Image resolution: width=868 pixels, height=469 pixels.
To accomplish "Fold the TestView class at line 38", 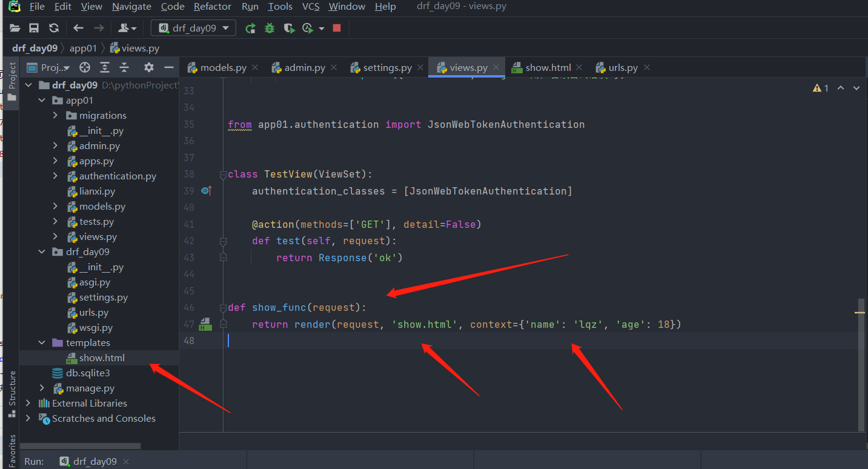I will click(x=223, y=175).
